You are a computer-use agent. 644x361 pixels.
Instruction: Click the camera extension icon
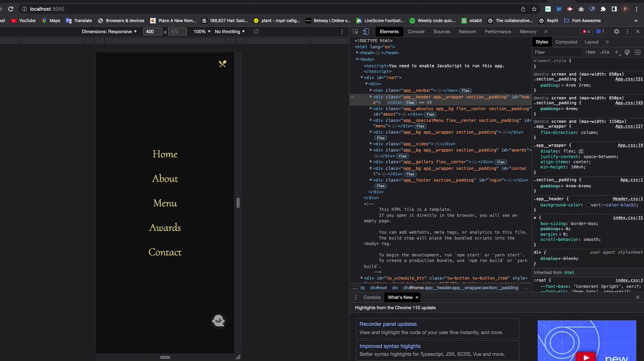click(581, 9)
